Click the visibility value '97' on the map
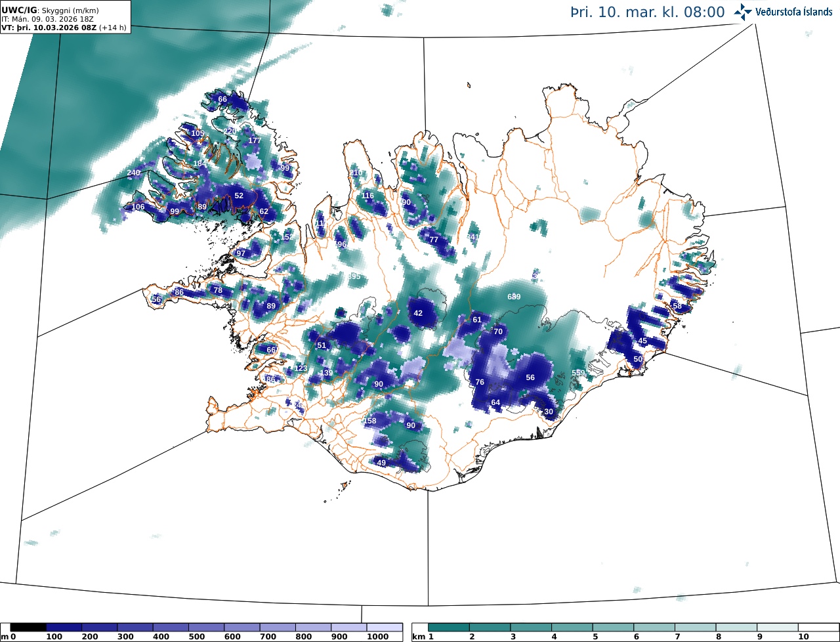 241,253
